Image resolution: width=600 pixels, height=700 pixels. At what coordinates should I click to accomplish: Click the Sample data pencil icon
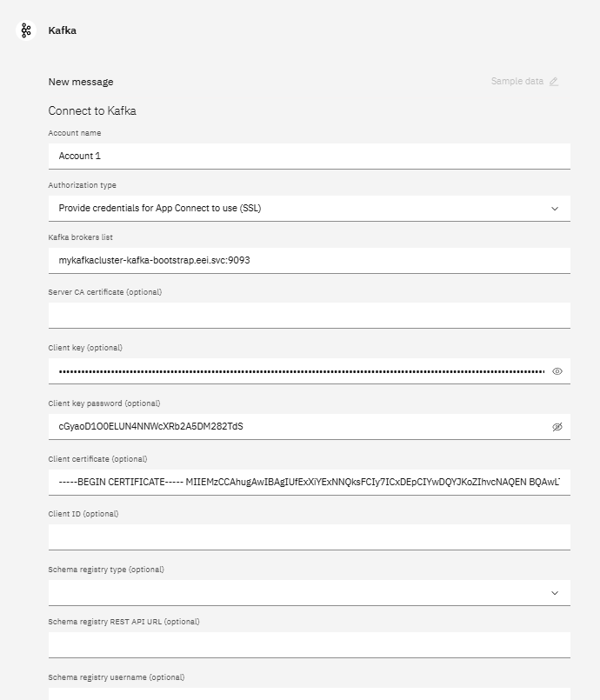tap(554, 82)
